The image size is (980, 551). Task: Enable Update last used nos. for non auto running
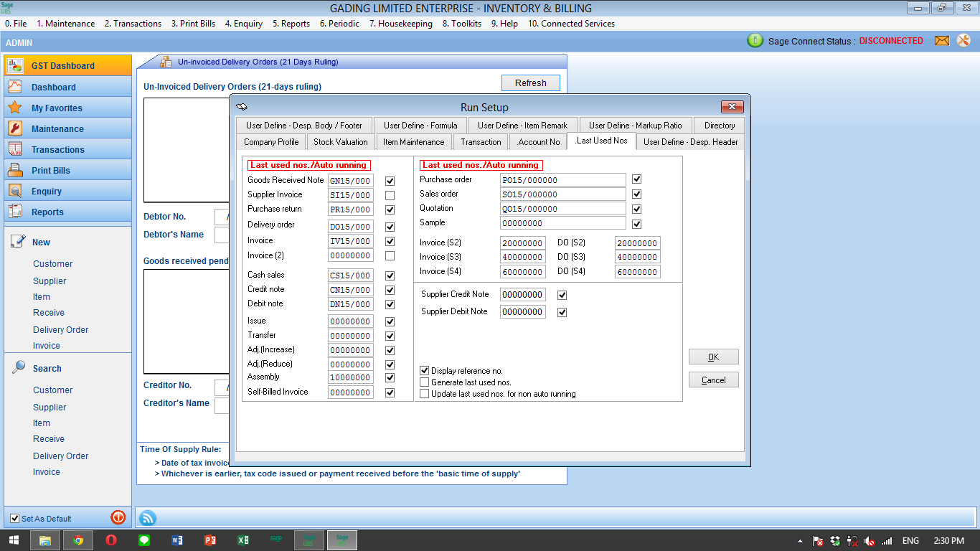(x=424, y=394)
